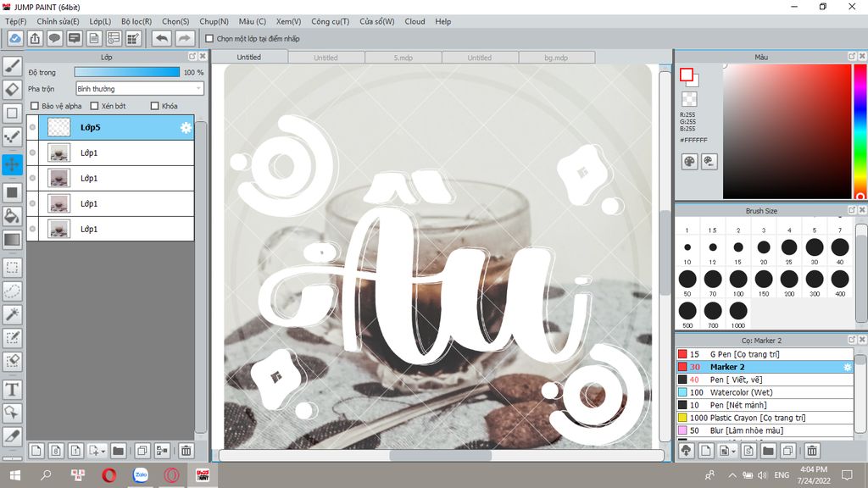Open the Công cụ(T) menu

coord(330,21)
